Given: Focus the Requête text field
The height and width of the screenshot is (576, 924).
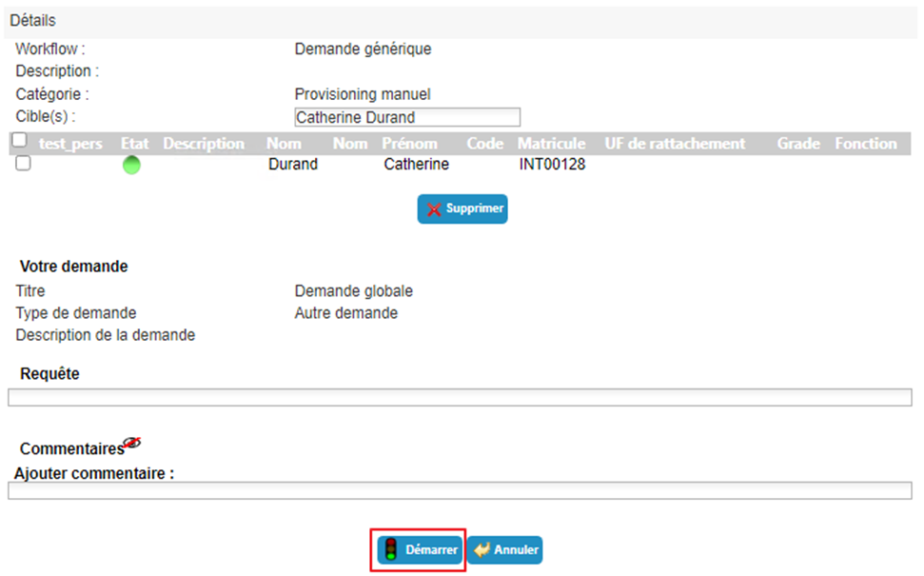Looking at the screenshot, I should click(460, 397).
